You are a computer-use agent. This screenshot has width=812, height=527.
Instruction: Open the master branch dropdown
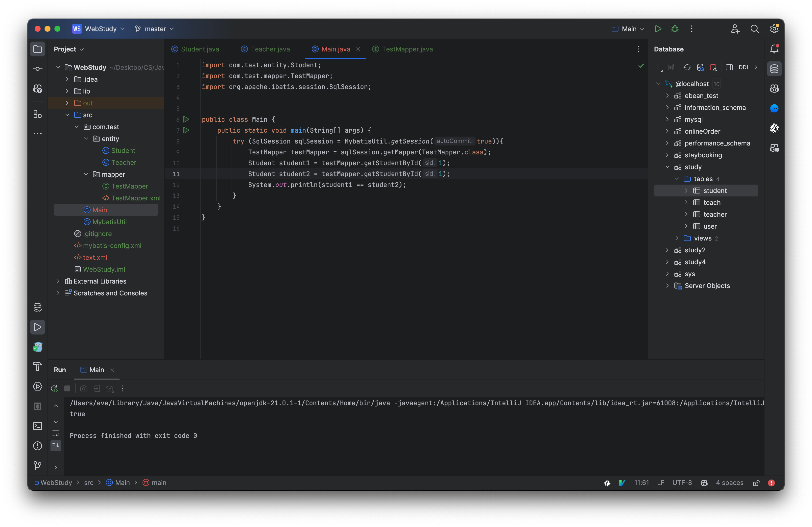coord(155,29)
